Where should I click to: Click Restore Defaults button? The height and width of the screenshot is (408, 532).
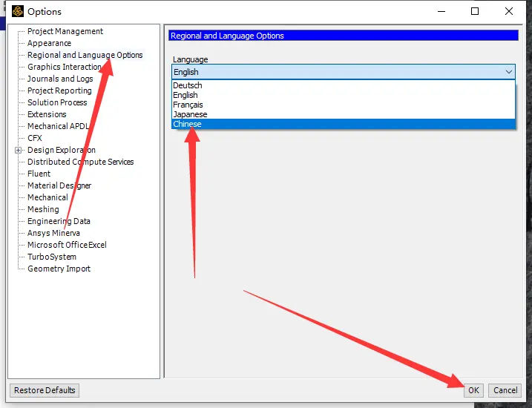45,390
